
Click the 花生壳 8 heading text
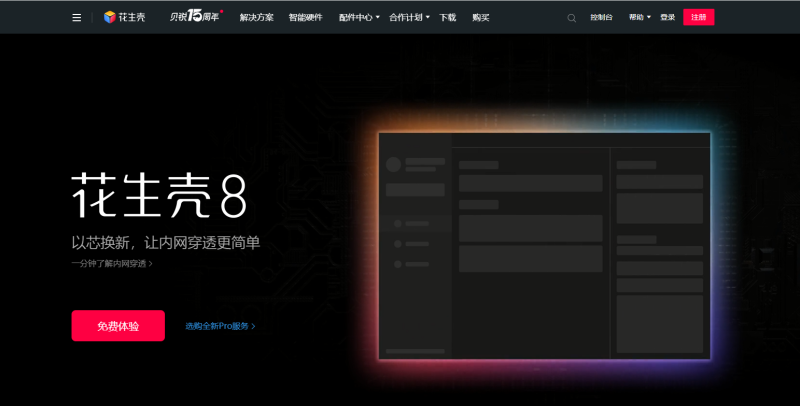click(x=159, y=195)
